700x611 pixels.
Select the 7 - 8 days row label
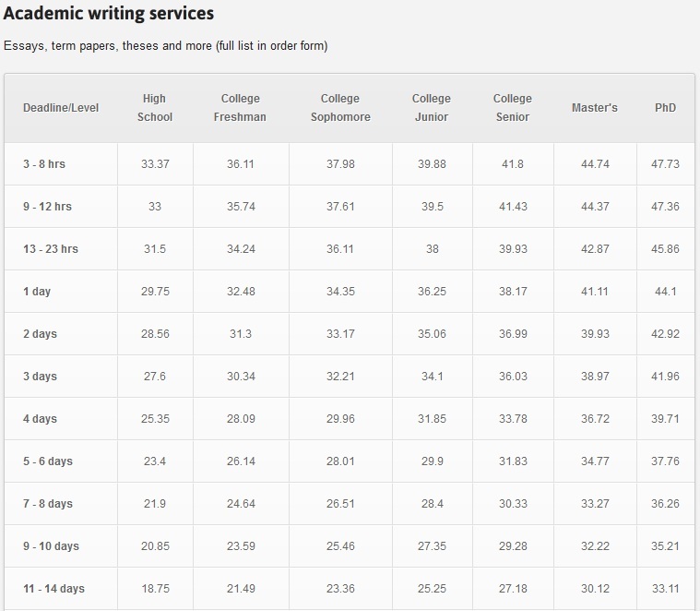[48, 503]
